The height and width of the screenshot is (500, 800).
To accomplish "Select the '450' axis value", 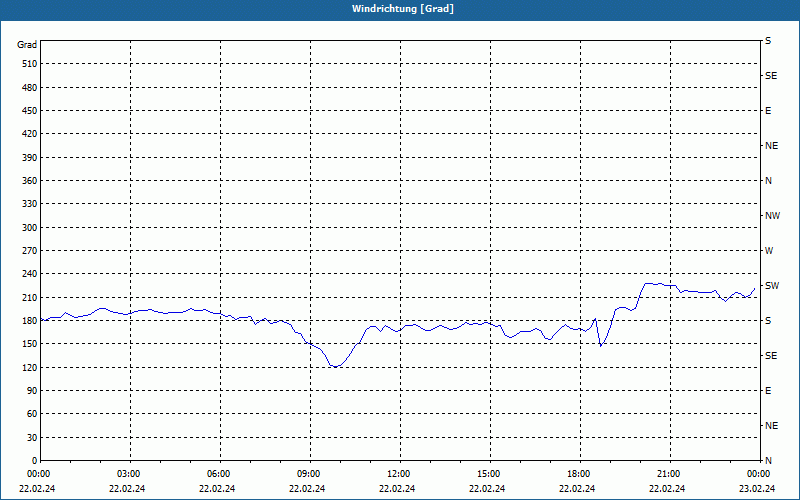I will coord(31,111).
